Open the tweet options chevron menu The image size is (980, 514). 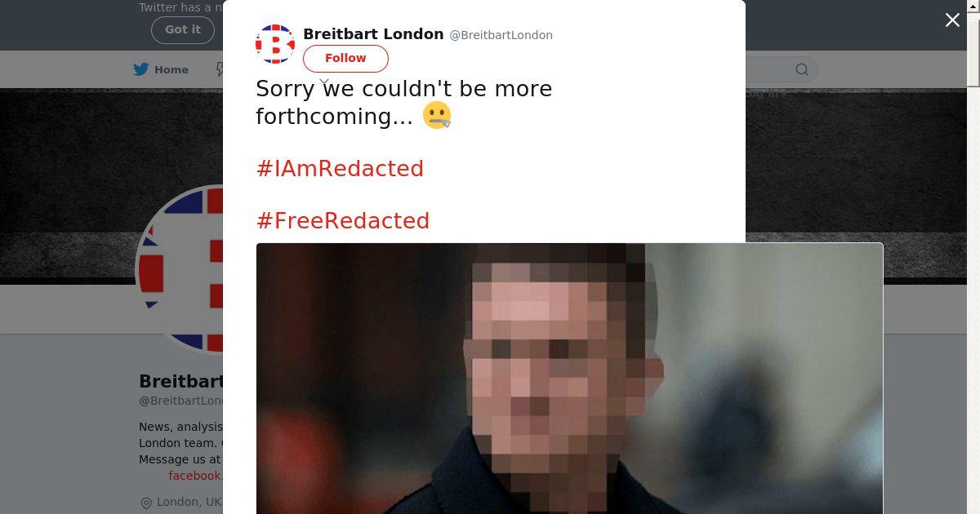[x=324, y=82]
